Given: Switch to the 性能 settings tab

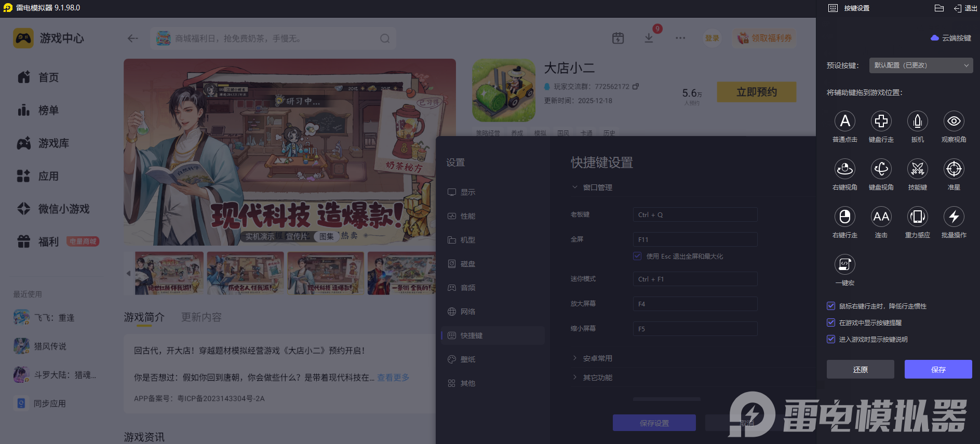Looking at the screenshot, I should click(467, 216).
